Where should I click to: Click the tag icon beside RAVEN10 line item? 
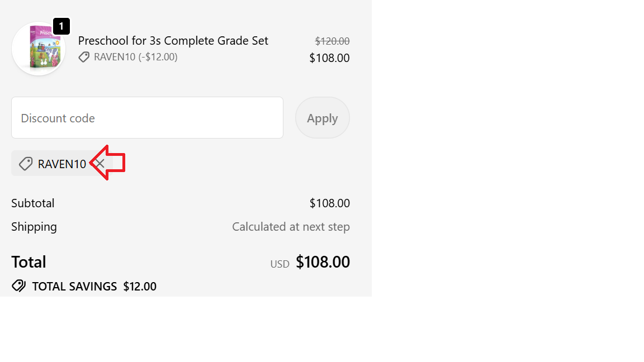point(84,57)
